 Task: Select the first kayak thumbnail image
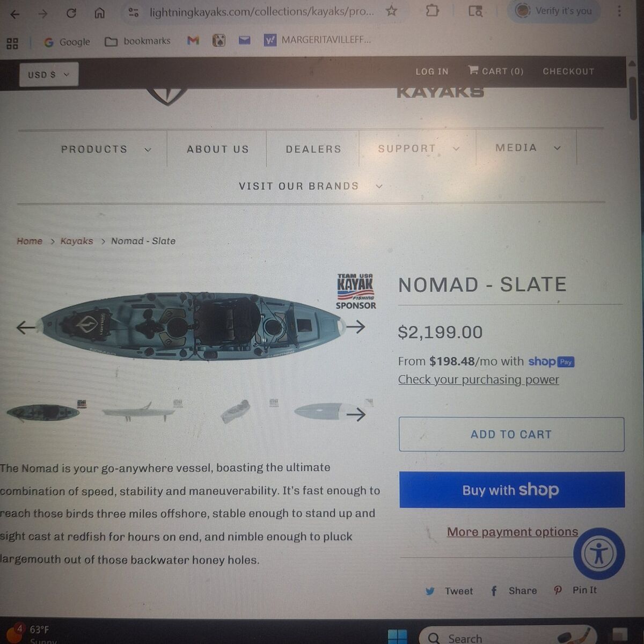point(44,412)
